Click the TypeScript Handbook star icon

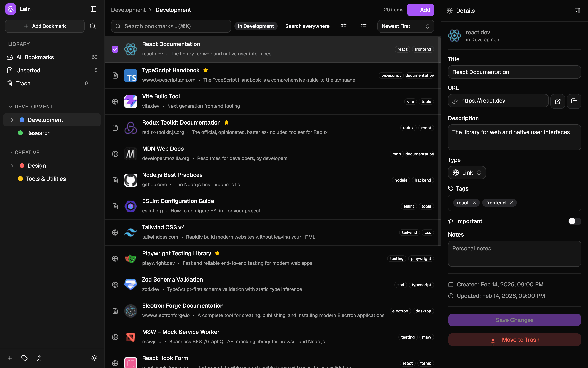[206, 70]
